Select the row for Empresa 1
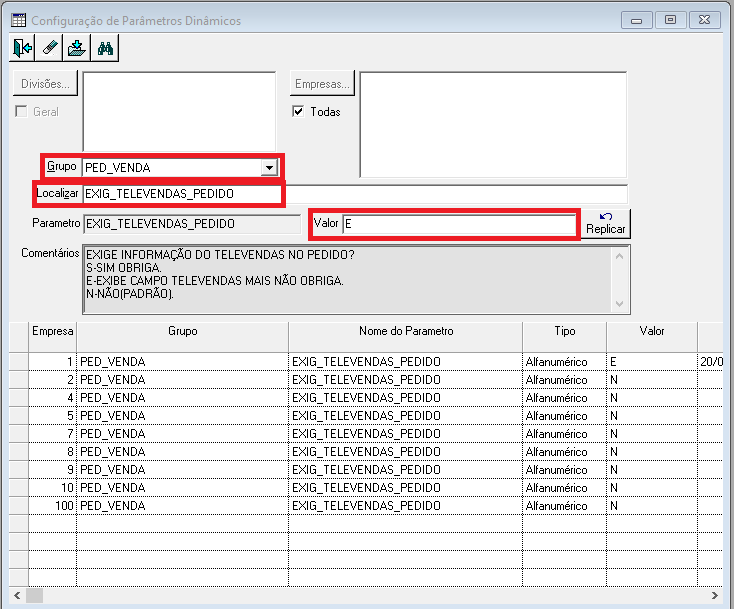 367,361
